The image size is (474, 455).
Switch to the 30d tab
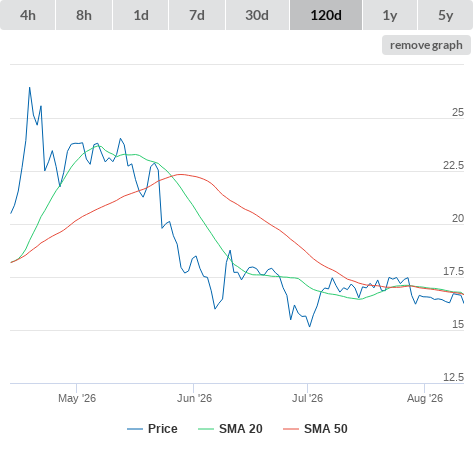(x=257, y=15)
